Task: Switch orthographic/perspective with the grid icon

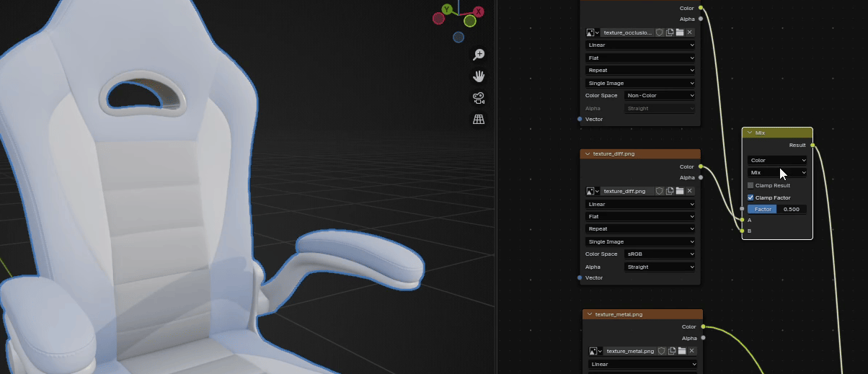Action: click(478, 120)
